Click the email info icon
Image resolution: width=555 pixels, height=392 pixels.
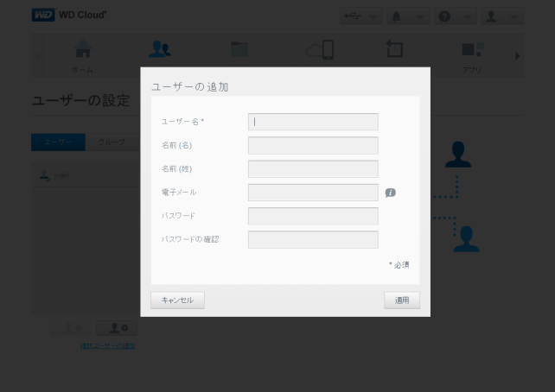pyautogui.click(x=390, y=193)
